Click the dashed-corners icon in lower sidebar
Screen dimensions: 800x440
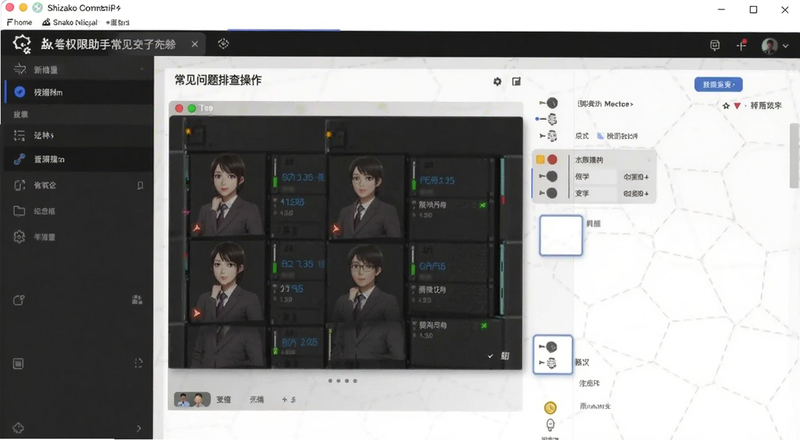(138, 363)
